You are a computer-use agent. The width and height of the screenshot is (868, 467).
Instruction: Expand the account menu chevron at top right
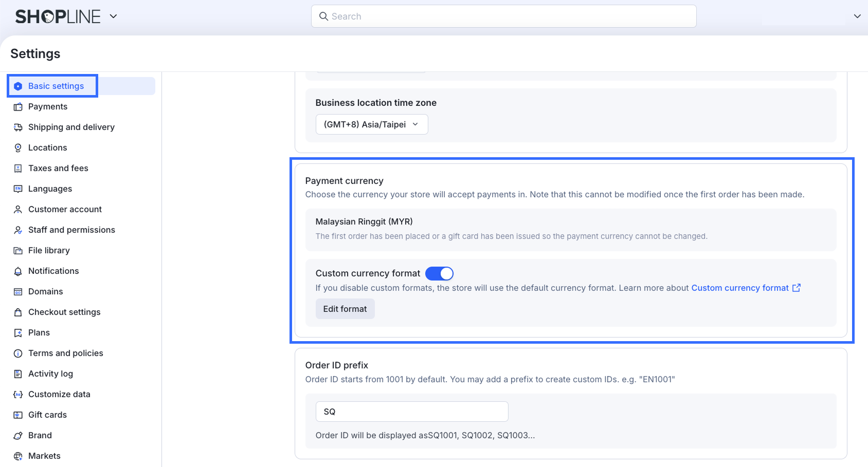point(857,16)
